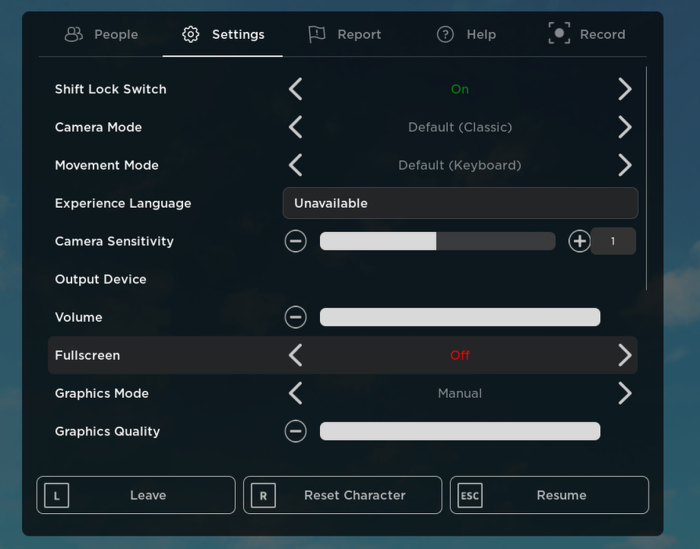Viewport: 700px width, 549px height.
Task: Click the Report flag icon
Action: coord(317,34)
